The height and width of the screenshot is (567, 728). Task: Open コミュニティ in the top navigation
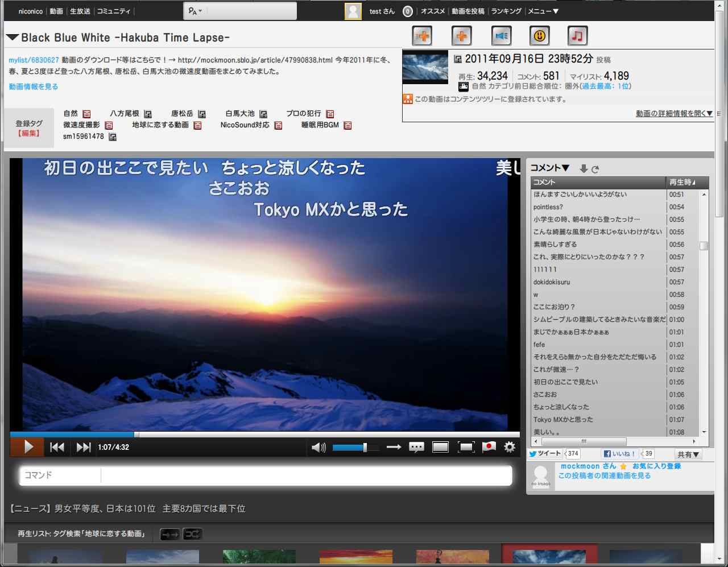coord(114,11)
